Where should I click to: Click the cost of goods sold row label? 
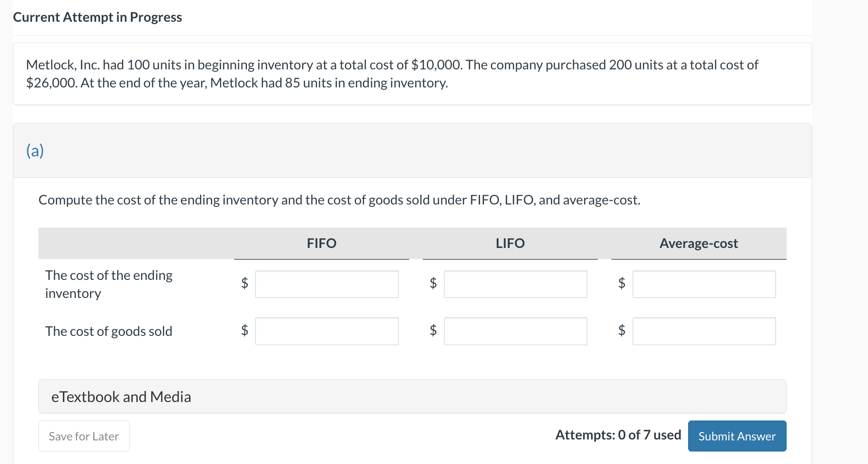pos(109,331)
